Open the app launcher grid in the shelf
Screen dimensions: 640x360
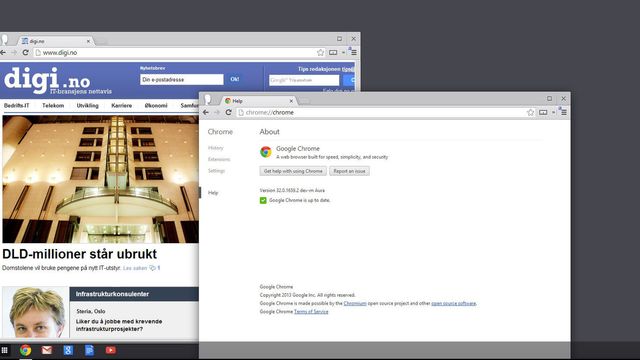click(4, 350)
